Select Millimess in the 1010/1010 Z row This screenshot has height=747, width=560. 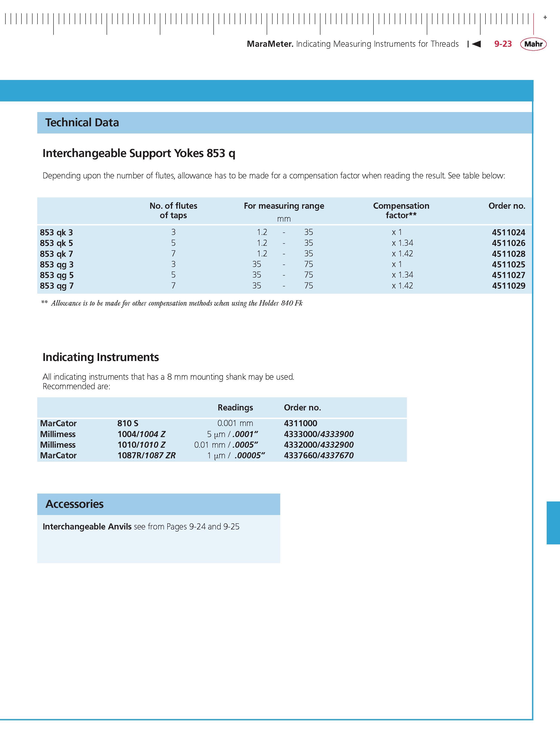pyautogui.click(x=58, y=445)
